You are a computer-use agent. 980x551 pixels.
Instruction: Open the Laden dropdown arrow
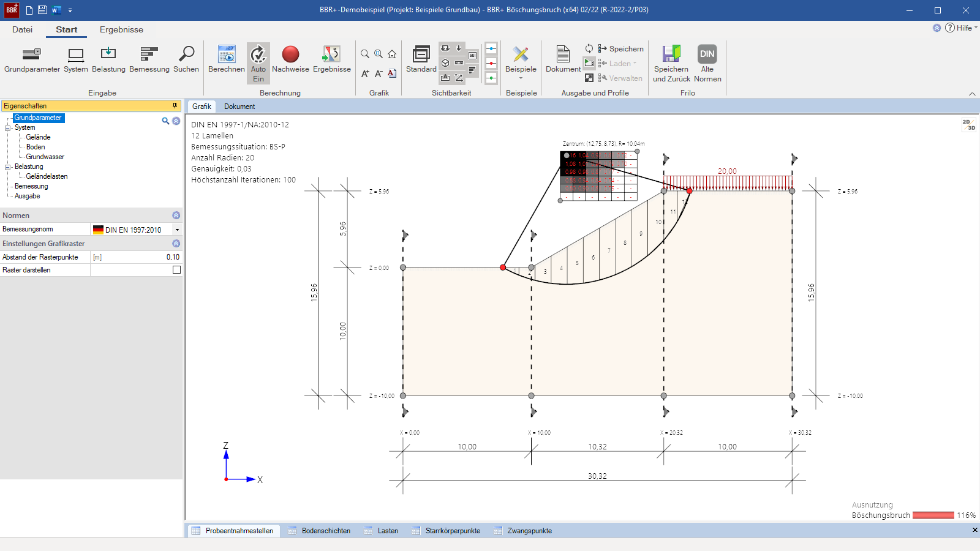[635, 63]
